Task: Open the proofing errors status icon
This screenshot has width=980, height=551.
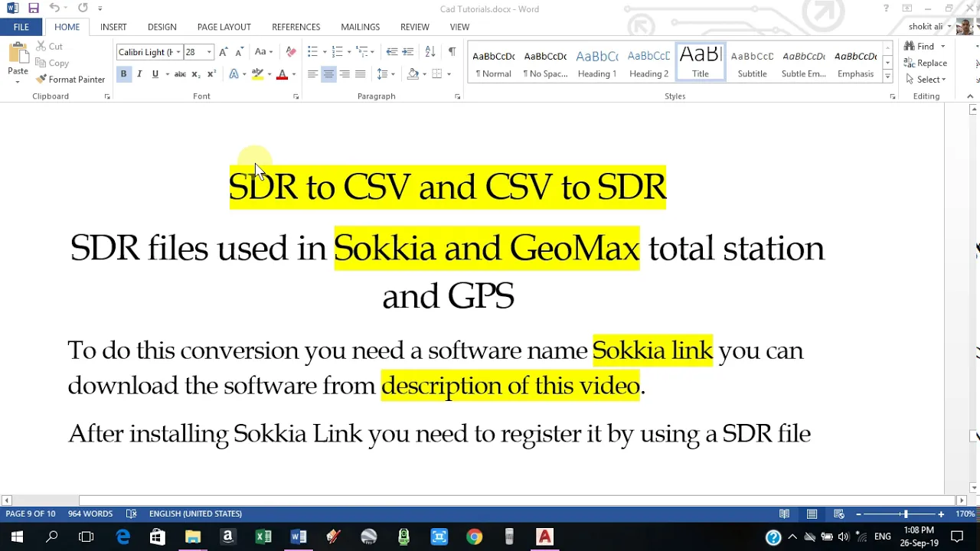Action: click(x=131, y=514)
